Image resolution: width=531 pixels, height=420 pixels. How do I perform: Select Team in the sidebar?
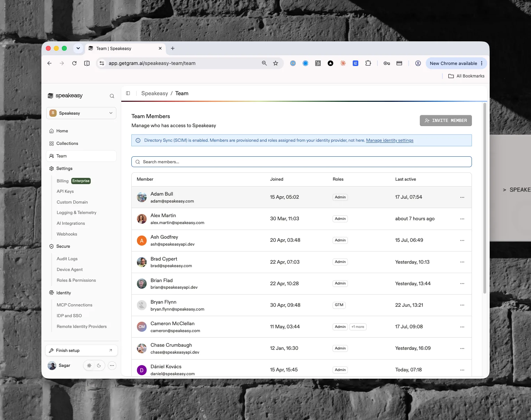(81, 156)
